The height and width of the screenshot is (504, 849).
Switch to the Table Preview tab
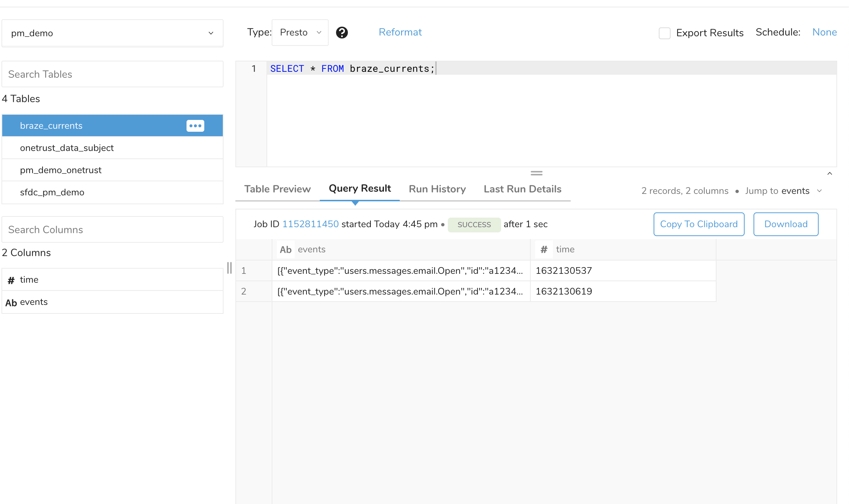point(277,189)
